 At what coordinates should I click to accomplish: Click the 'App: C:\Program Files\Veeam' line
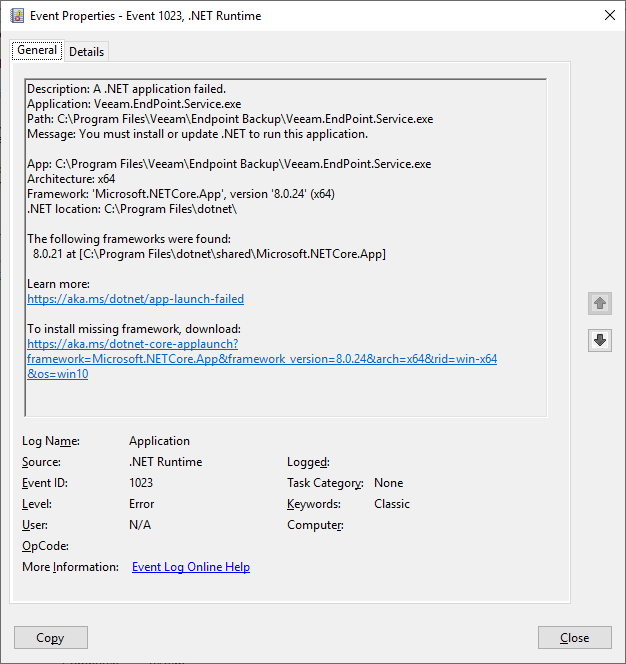point(229,164)
